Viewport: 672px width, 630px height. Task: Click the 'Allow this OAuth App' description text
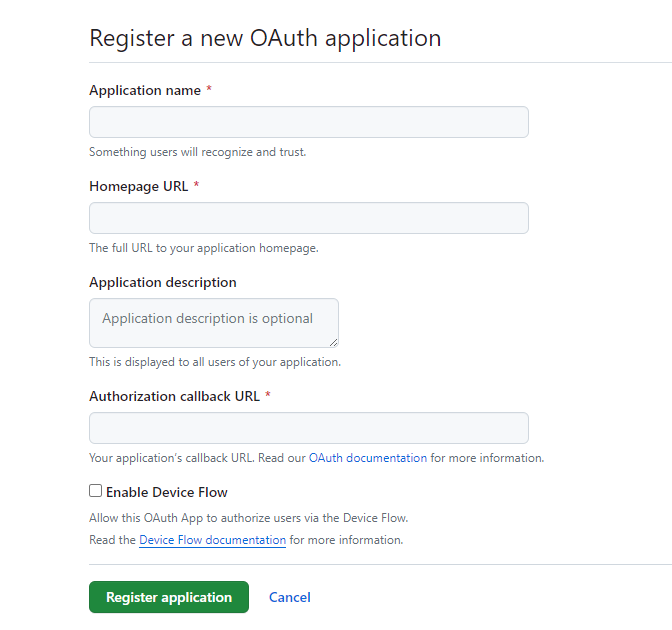(x=248, y=518)
